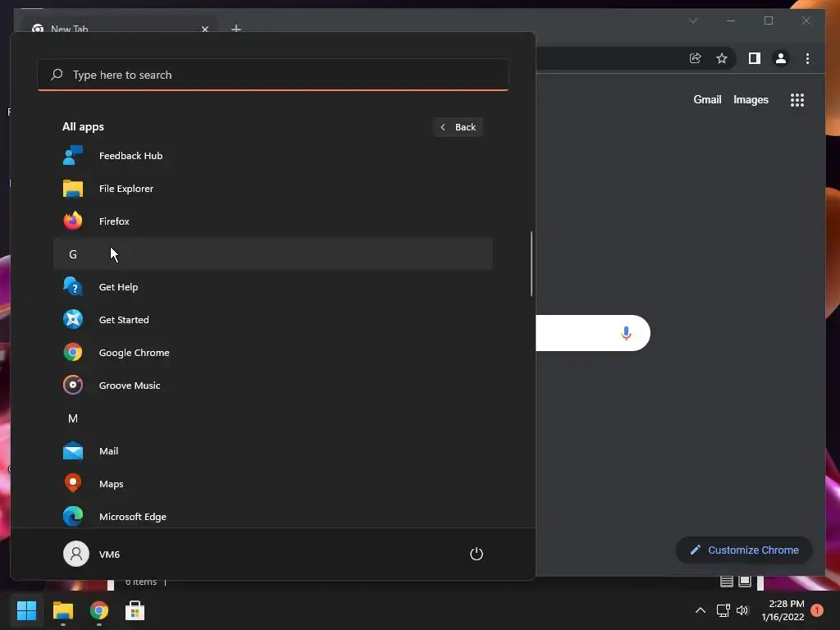Viewport: 840px width, 630px height.
Task: Launch Groove Music app
Action: pyautogui.click(x=272, y=386)
